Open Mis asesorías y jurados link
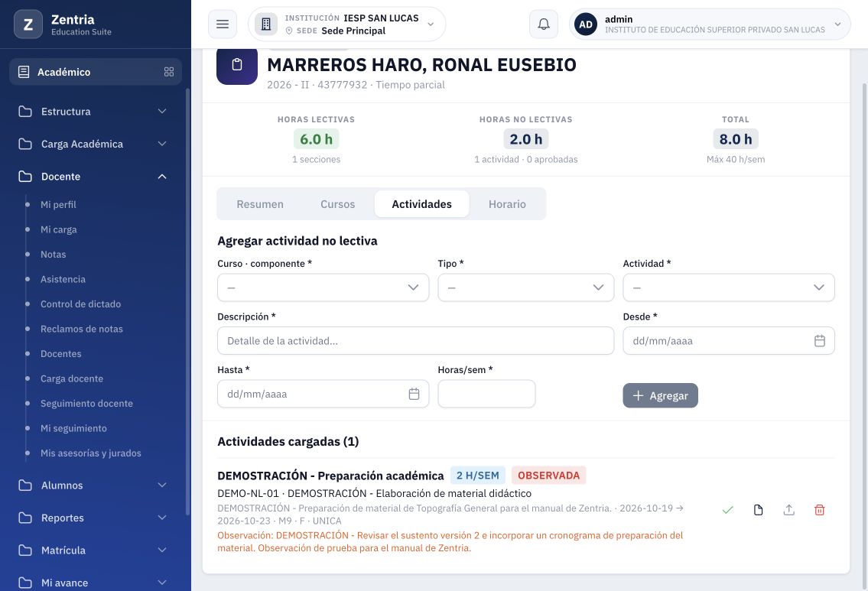The image size is (868, 591). point(91,453)
